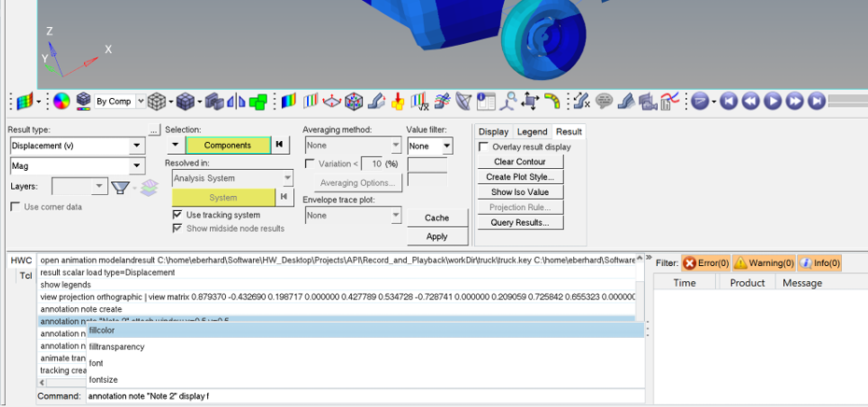The width and height of the screenshot is (868, 407).
Task: Step animation forward with fast-forward button
Action: [794, 101]
